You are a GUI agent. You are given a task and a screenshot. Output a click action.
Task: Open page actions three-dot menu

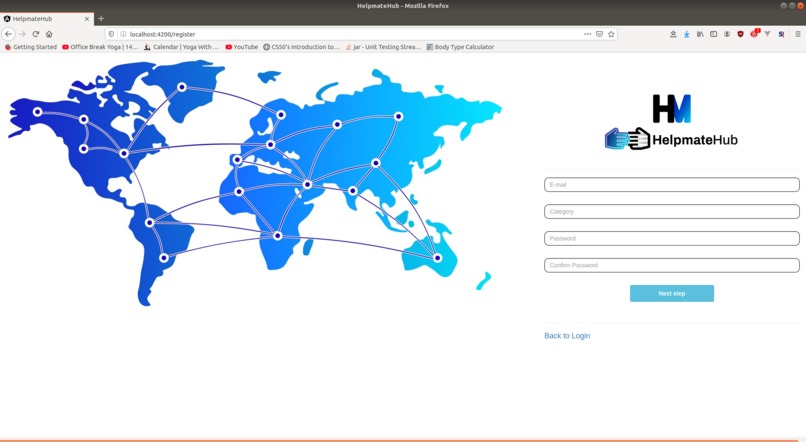[x=587, y=34]
